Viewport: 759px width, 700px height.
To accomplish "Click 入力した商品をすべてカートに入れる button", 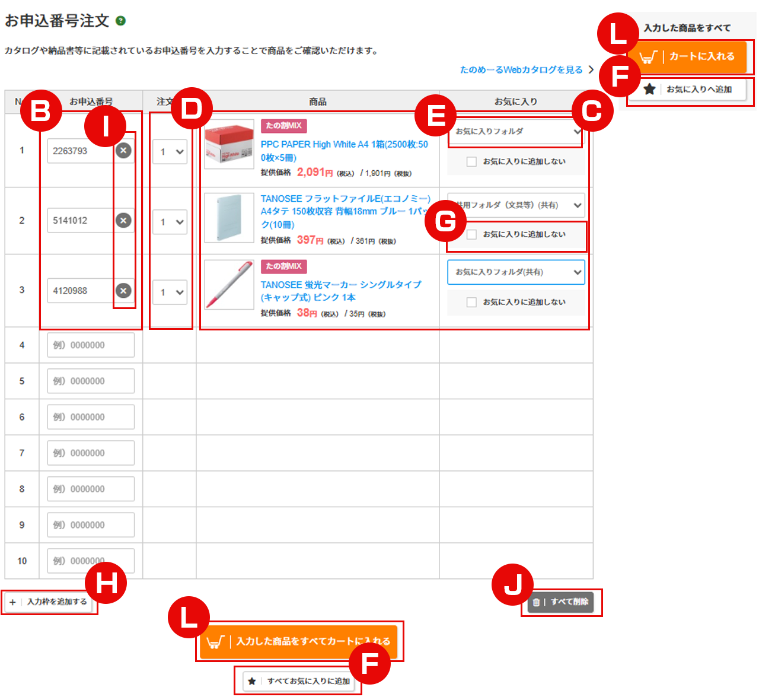I will point(299,642).
